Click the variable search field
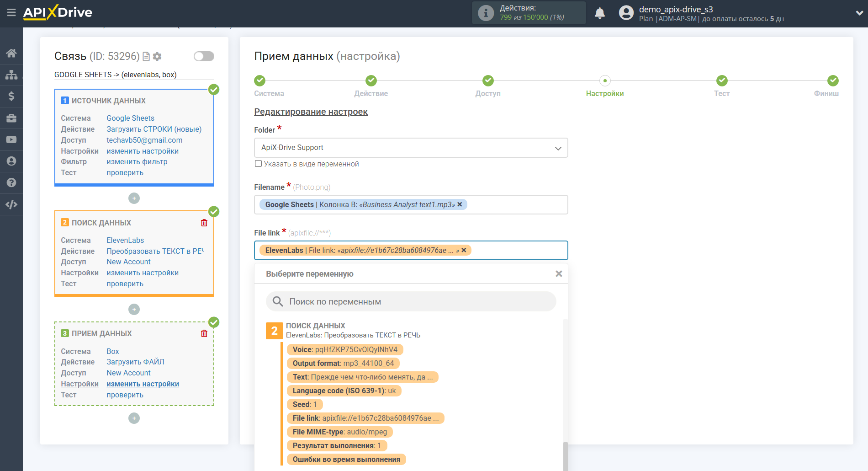868x471 pixels. pos(411,302)
